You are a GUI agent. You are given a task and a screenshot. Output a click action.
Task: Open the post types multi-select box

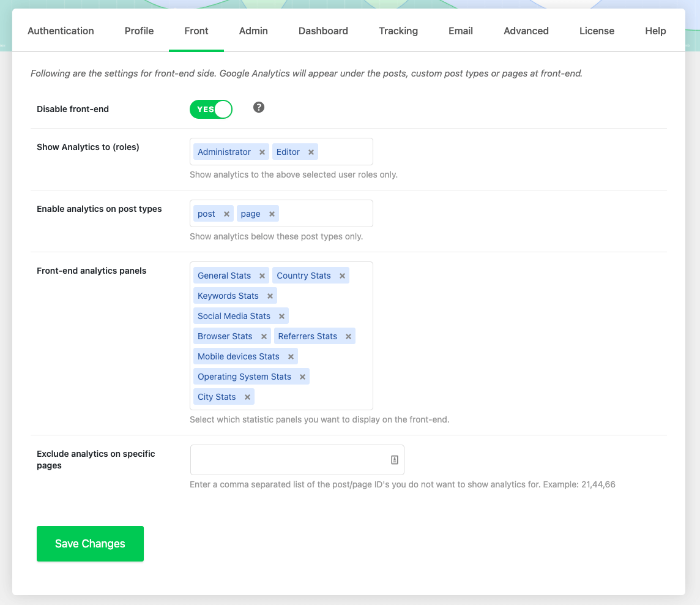(x=324, y=214)
